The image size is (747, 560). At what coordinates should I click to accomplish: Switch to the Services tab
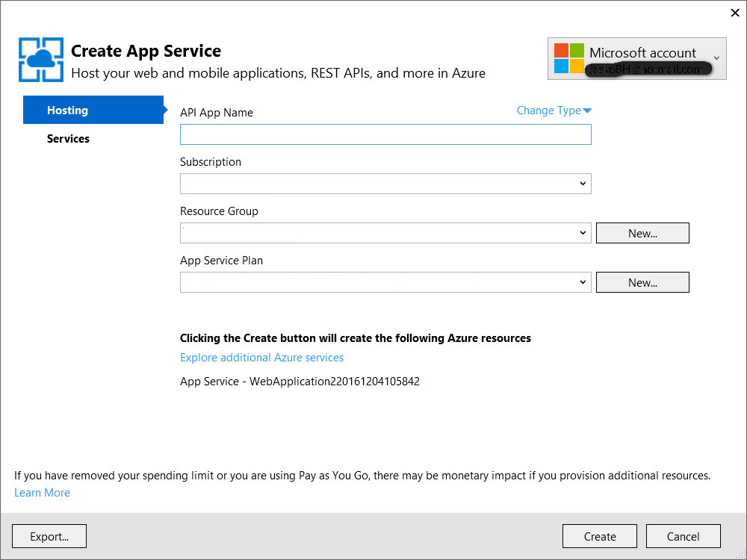click(68, 139)
